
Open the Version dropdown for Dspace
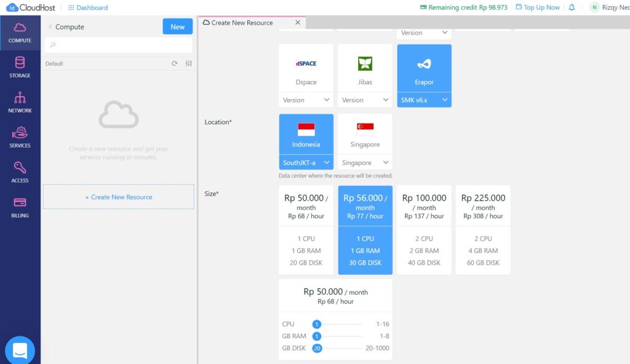pos(306,99)
